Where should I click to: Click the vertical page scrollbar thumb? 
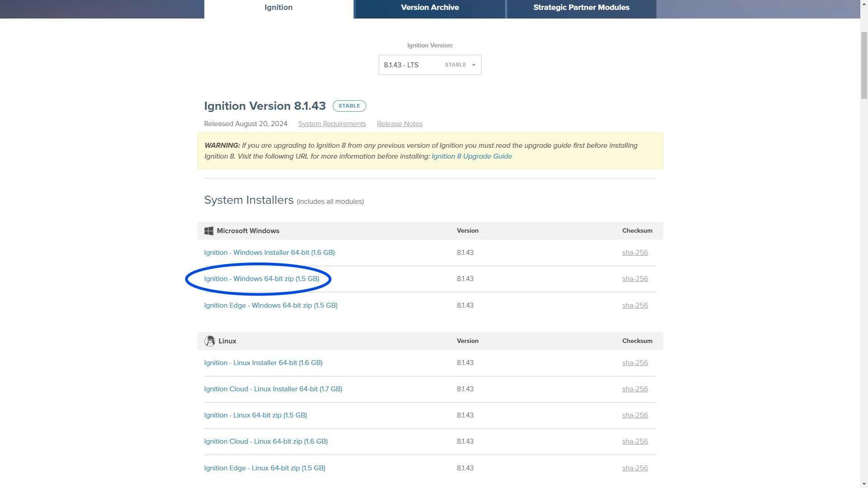tap(864, 65)
